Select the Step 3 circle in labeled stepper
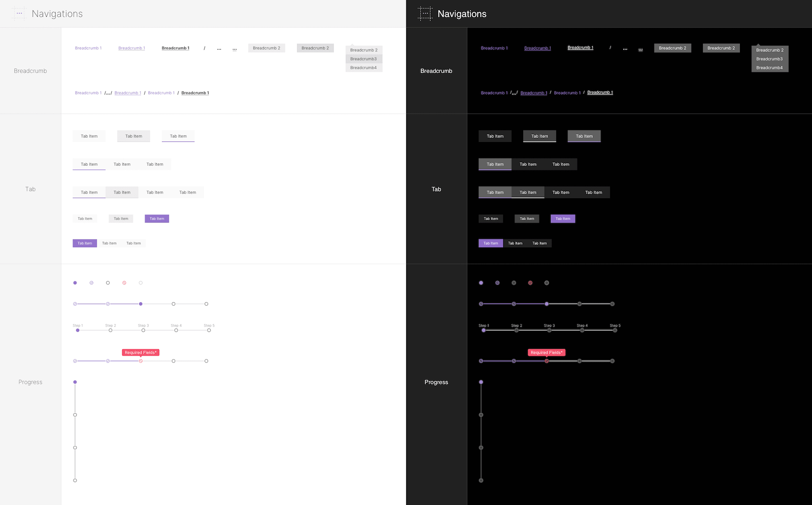 [x=143, y=330]
